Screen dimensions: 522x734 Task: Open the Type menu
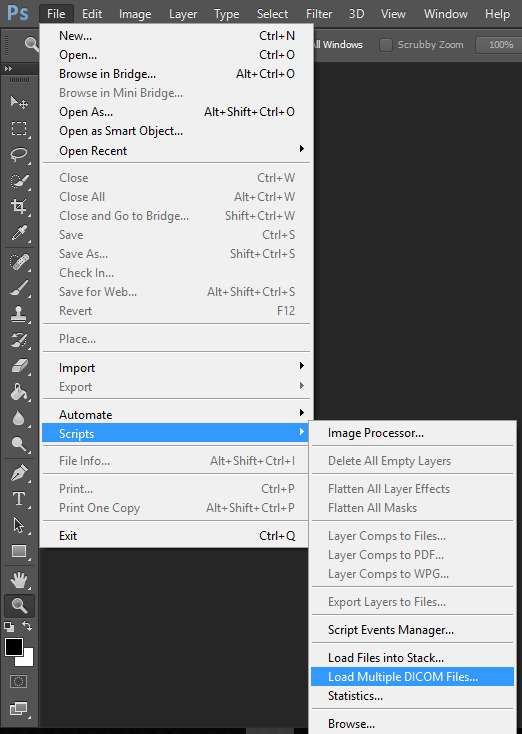(226, 14)
